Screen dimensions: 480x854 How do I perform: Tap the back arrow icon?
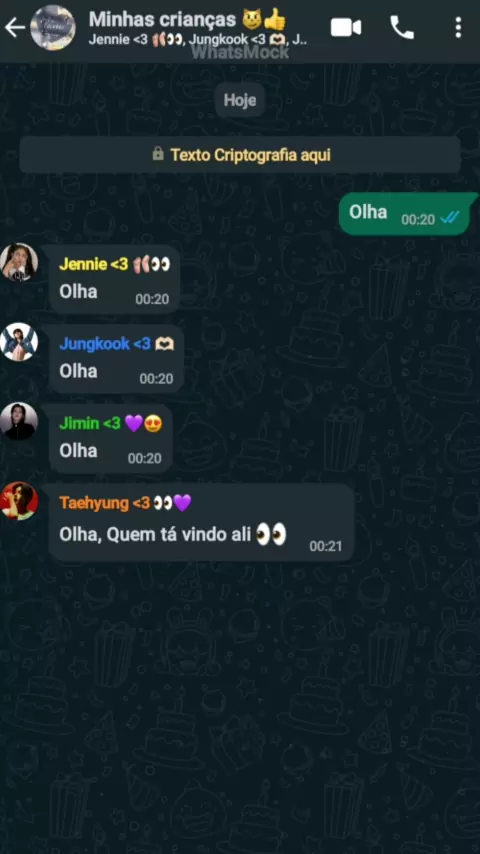pos(15,28)
